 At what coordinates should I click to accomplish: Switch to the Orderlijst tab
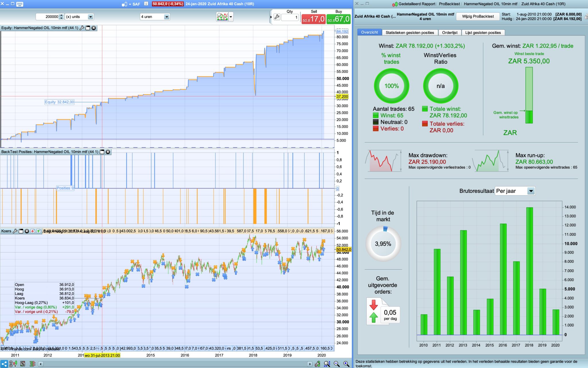tap(450, 32)
